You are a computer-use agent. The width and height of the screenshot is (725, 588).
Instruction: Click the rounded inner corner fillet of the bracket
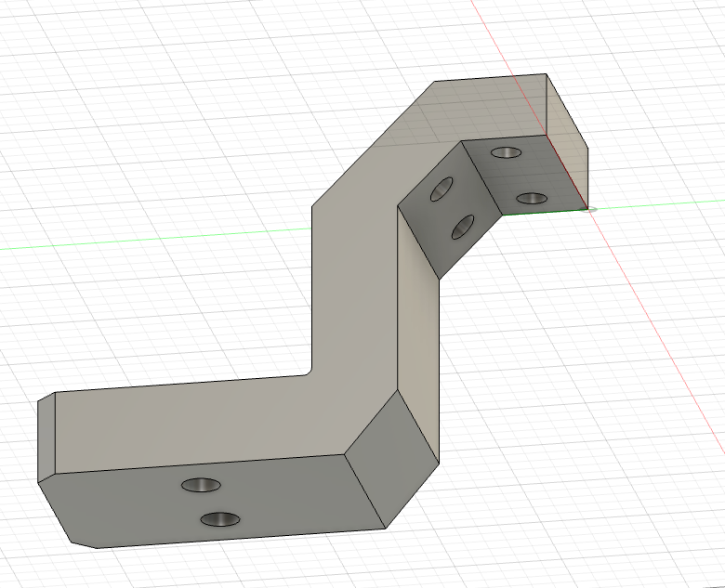(308, 372)
